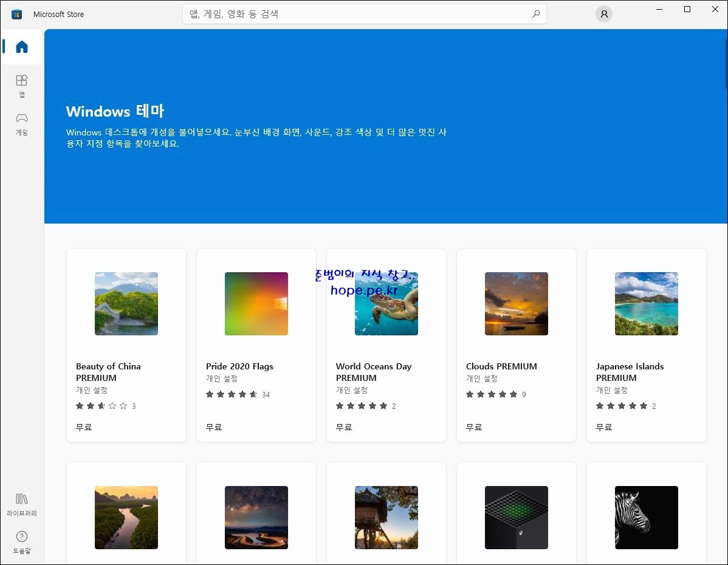
Task: Maximize the Microsoft Store window
Action: point(687,9)
